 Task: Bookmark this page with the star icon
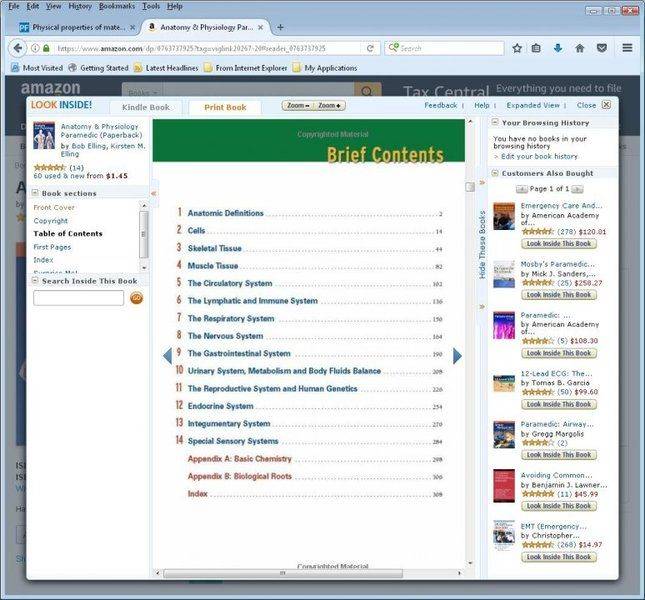517,48
